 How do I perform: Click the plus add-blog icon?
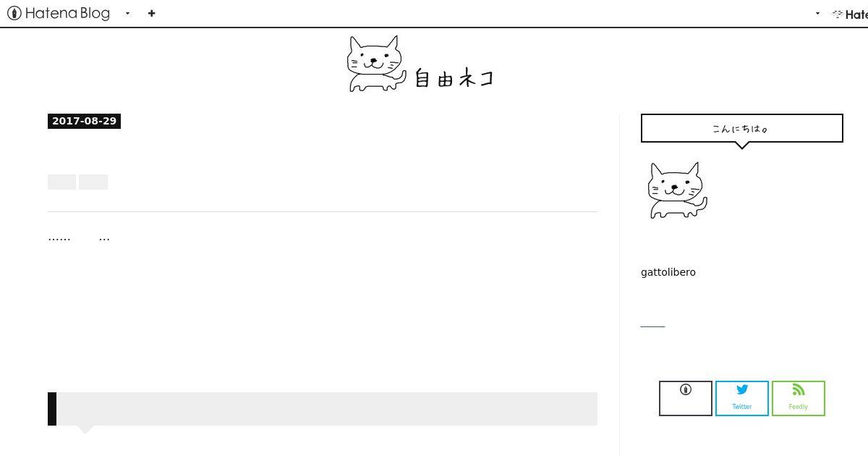[151, 13]
